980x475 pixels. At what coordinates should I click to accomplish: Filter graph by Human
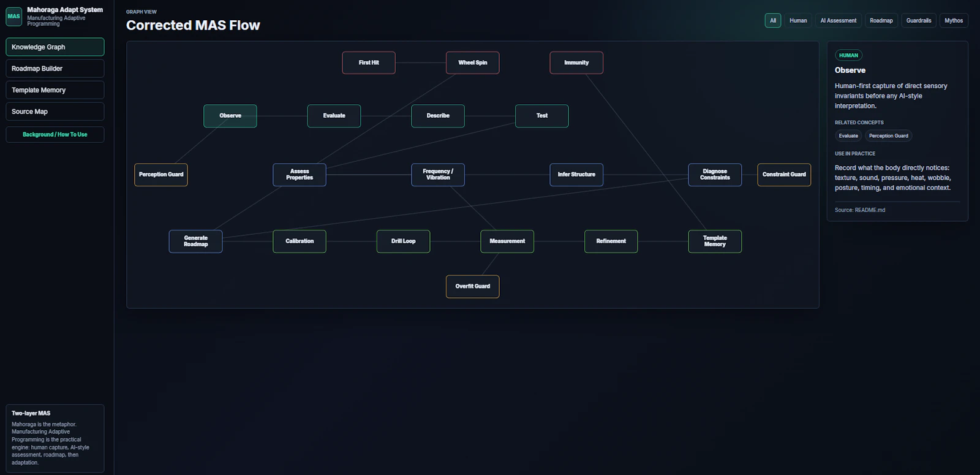pyautogui.click(x=798, y=20)
